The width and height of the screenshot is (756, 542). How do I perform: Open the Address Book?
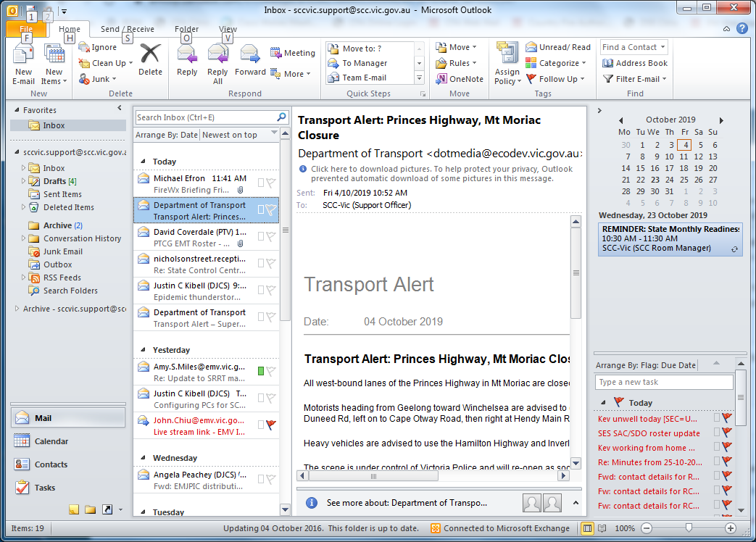(x=634, y=63)
